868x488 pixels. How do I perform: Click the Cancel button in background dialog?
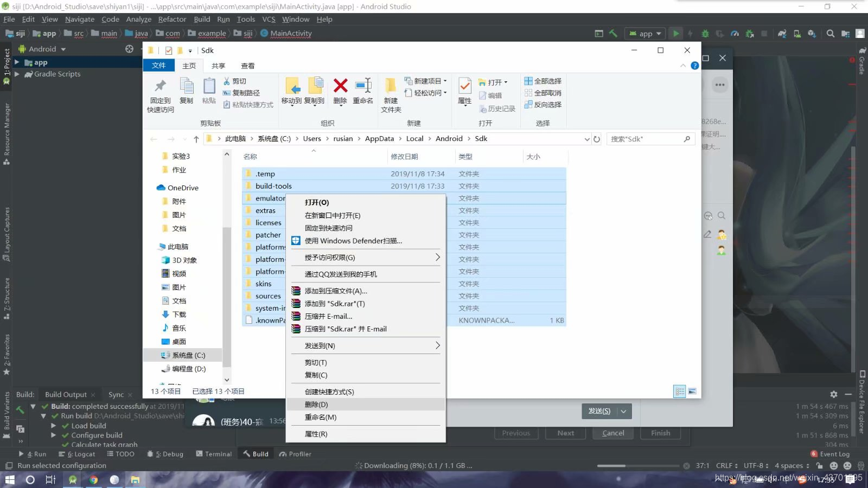pyautogui.click(x=613, y=433)
